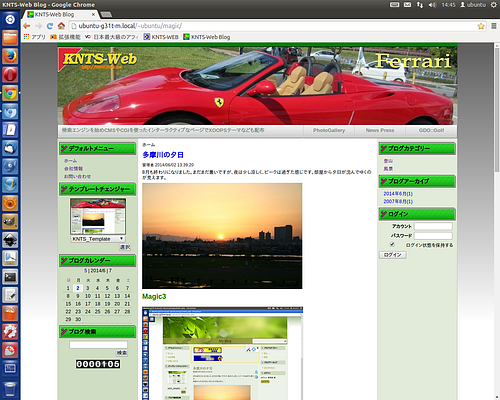500x400 pixels.
Task: Launch Files manager from the launcher
Action: pyautogui.click(x=10, y=38)
